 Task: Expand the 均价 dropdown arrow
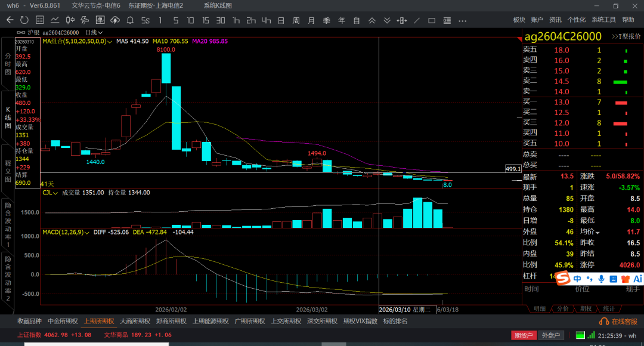click(x=597, y=232)
